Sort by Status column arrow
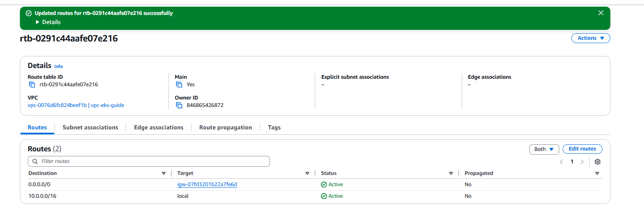Viewport: 644px width, 221px height. click(451, 173)
